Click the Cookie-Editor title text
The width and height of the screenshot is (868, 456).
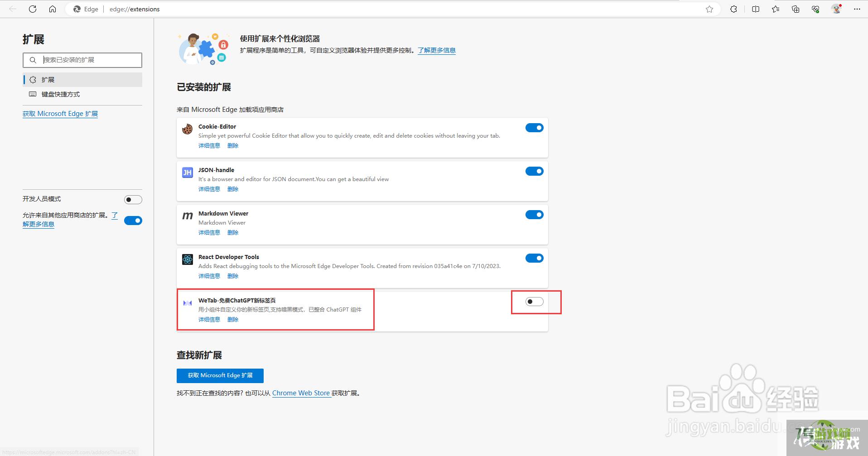pyautogui.click(x=217, y=126)
